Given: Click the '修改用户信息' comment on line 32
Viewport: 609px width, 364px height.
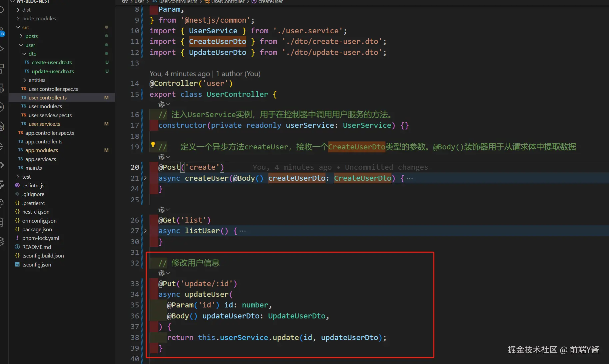Looking at the screenshot, I should tap(196, 263).
